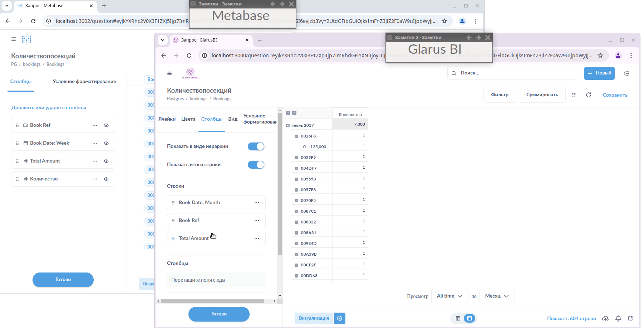The image size is (644, 328).
Task: Open the All time period dropdown
Action: pos(449,296)
